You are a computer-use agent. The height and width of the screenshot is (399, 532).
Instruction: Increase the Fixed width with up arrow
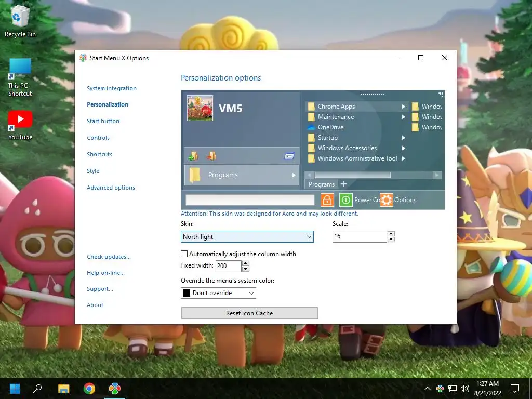[x=246, y=263]
